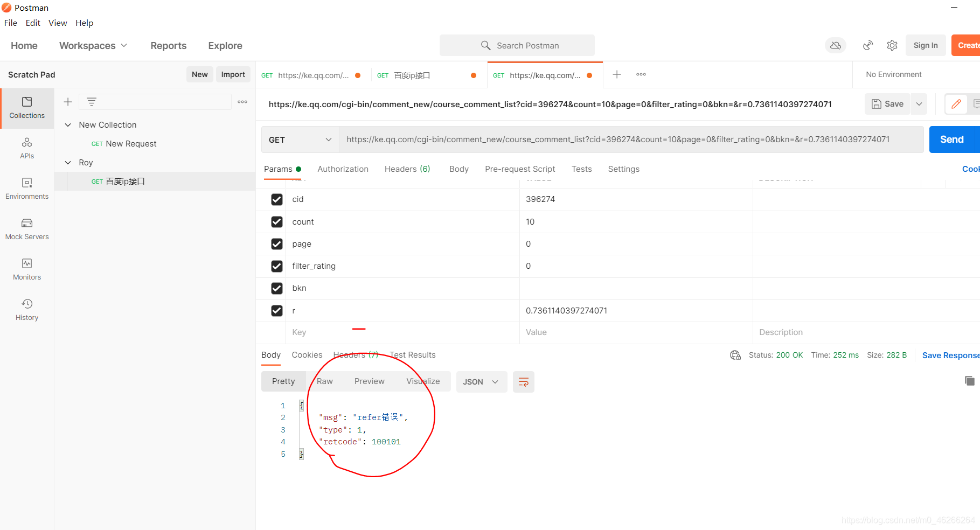Open the response Cookies tab
The image size is (980, 530).
click(307, 355)
